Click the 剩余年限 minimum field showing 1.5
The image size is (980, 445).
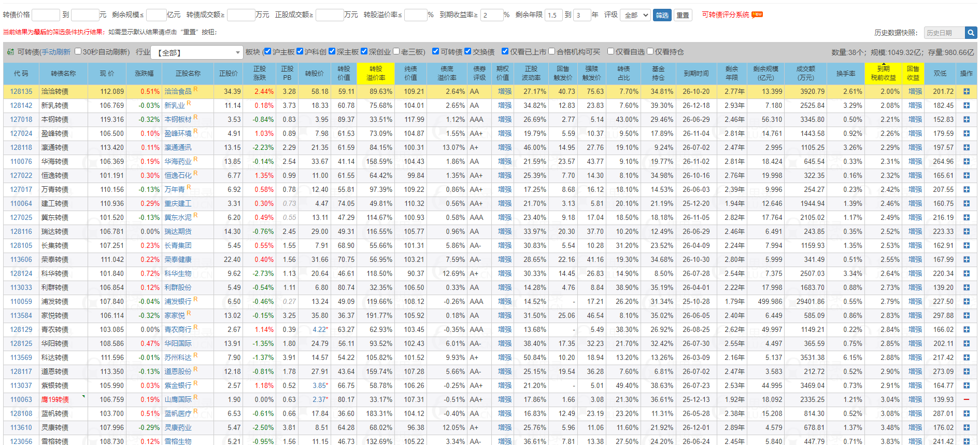[553, 15]
